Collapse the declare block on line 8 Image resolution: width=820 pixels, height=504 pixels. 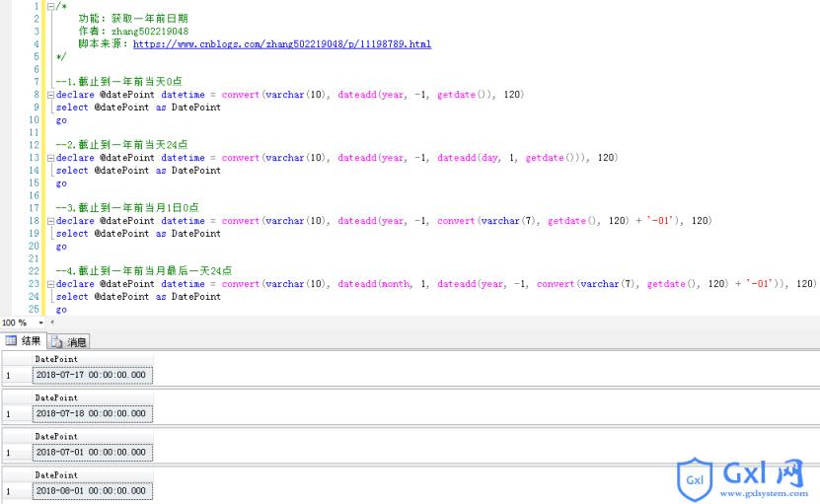[50, 95]
